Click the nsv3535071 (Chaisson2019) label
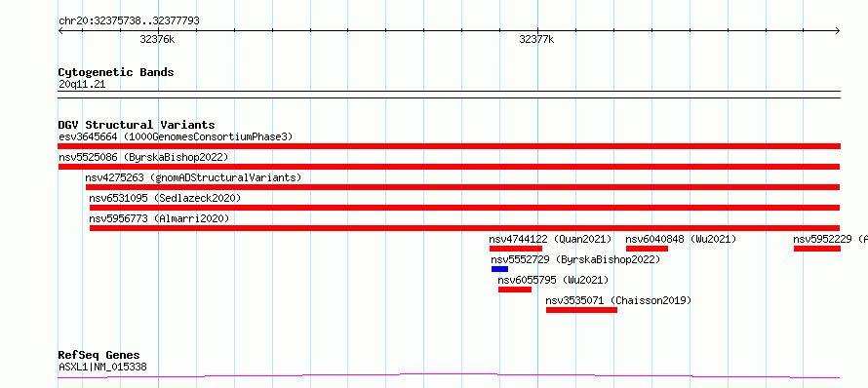 coord(618,300)
